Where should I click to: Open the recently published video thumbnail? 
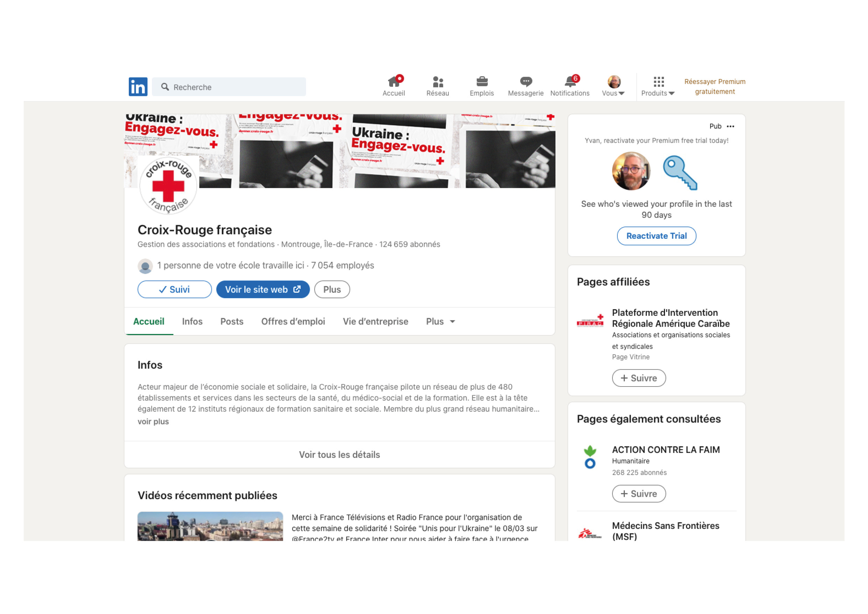tap(210, 526)
